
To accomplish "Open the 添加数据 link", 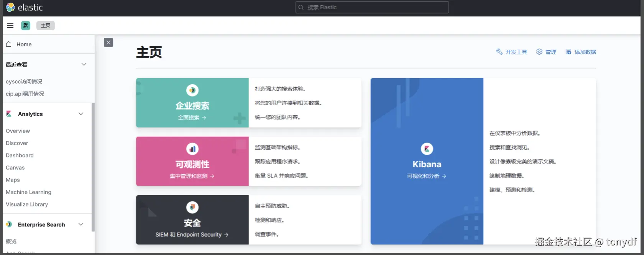I will [585, 52].
